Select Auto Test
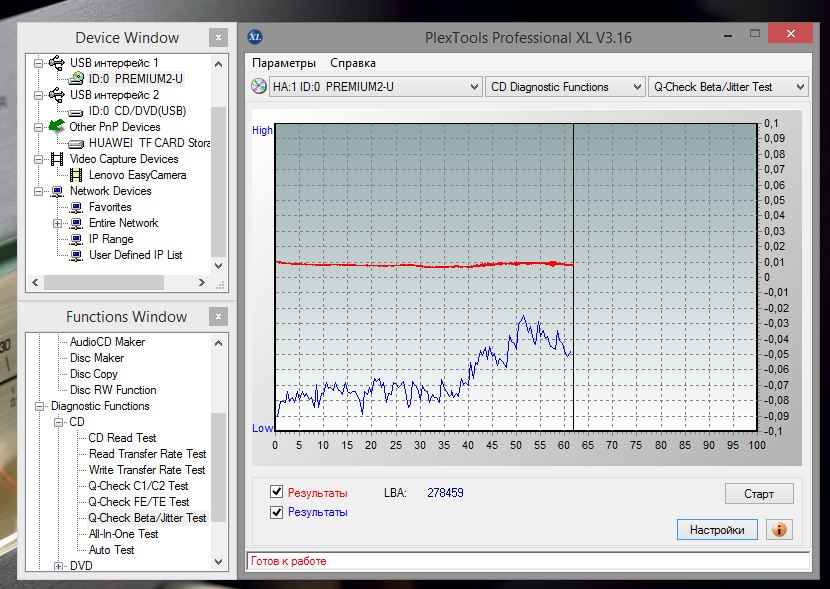This screenshot has height=589, width=830. tap(111, 550)
